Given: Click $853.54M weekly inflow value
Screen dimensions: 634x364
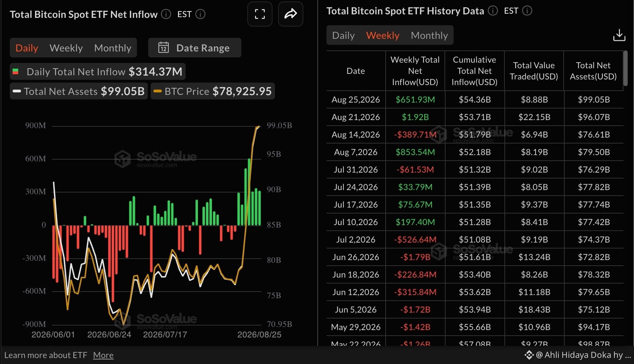Looking at the screenshot, I should [415, 152].
